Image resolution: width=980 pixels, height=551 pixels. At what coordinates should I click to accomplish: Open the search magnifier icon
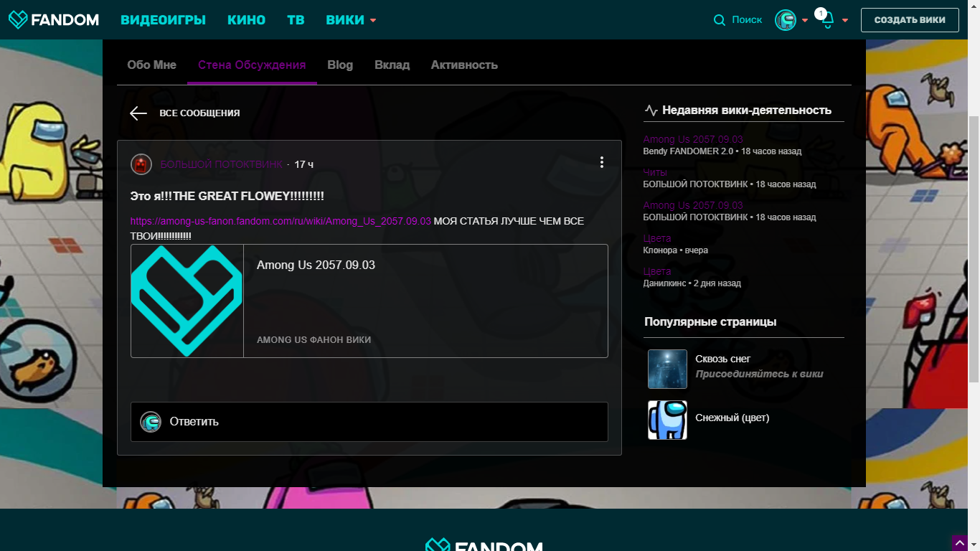[720, 20]
